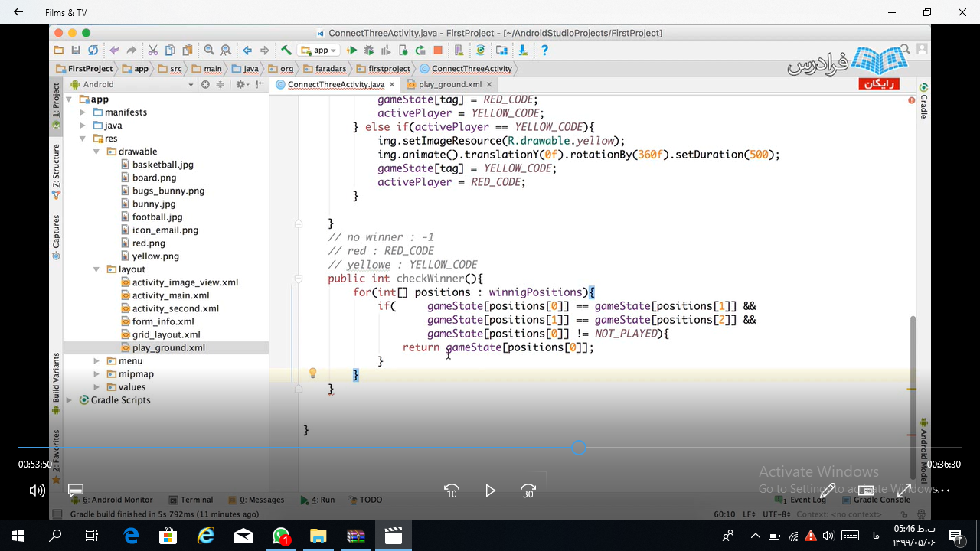The width and height of the screenshot is (980, 551).
Task: Click the Debug app bug icon
Action: pos(368,51)
